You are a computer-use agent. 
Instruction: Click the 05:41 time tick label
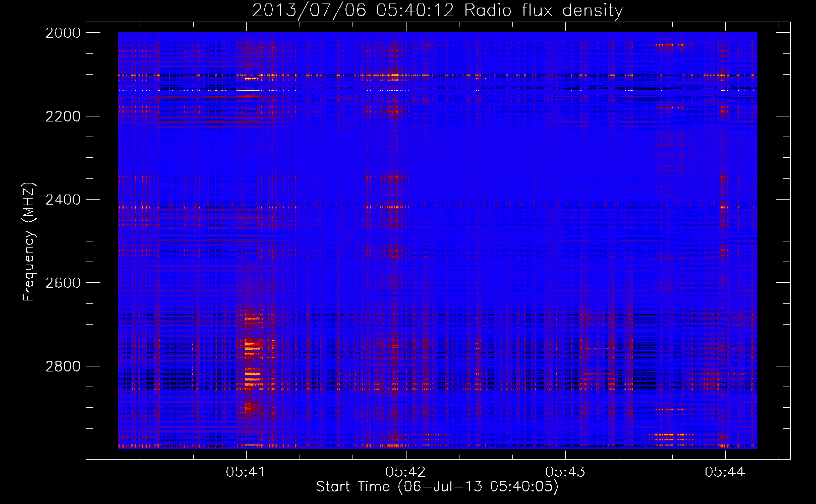[x=246, y=472]
